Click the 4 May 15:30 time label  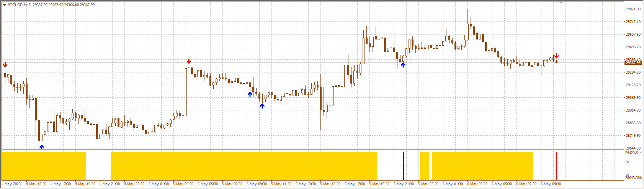36,184
